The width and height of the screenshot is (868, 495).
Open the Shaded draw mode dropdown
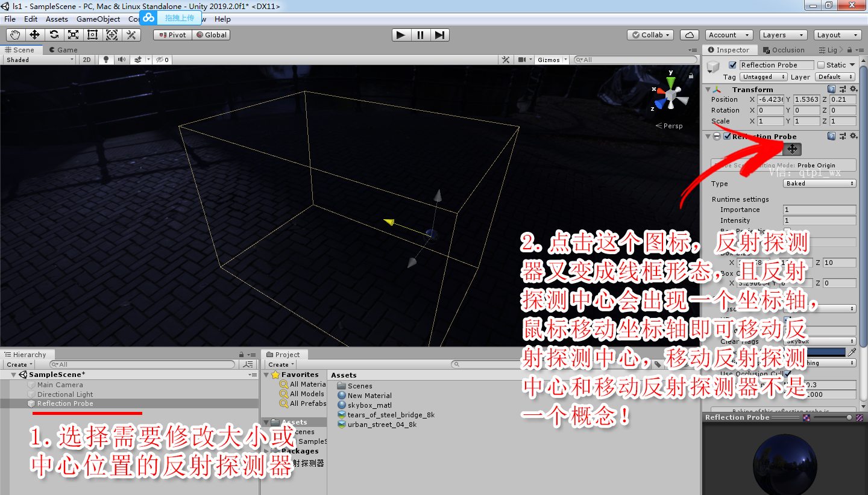point(40,60)
